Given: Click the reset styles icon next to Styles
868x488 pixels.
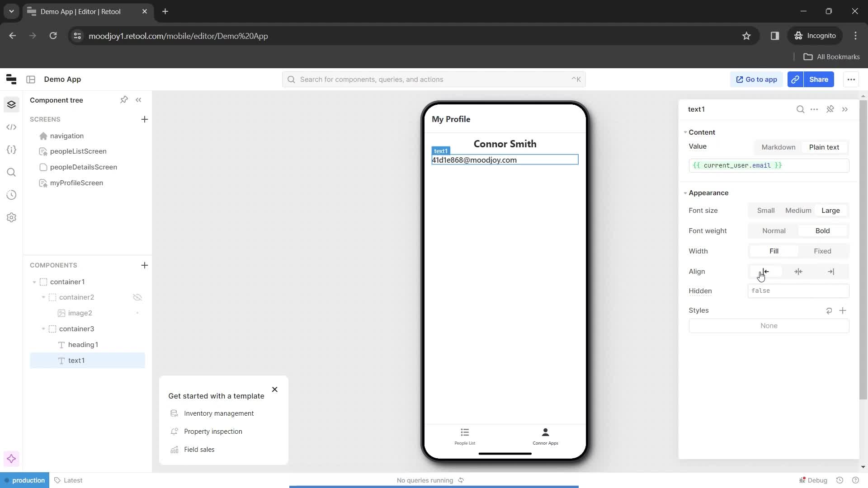Looking at the screenshot, I should point(829,310).
